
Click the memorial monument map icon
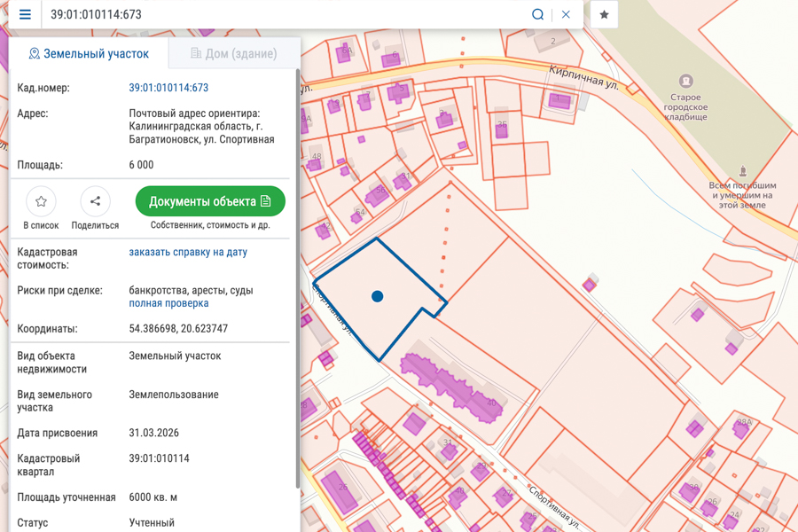[742, 171]
